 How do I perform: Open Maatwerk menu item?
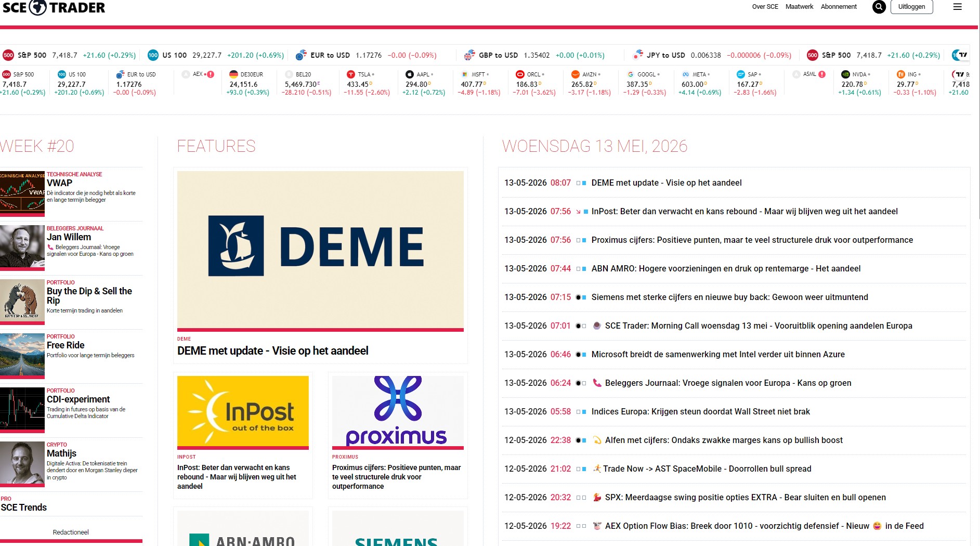click(799, 7)
